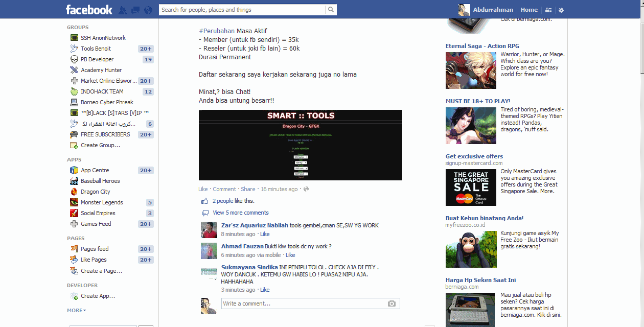This screenshot has width=644, height=327.
Task: Like the Smart Tools post
Action: coord(203,189)
